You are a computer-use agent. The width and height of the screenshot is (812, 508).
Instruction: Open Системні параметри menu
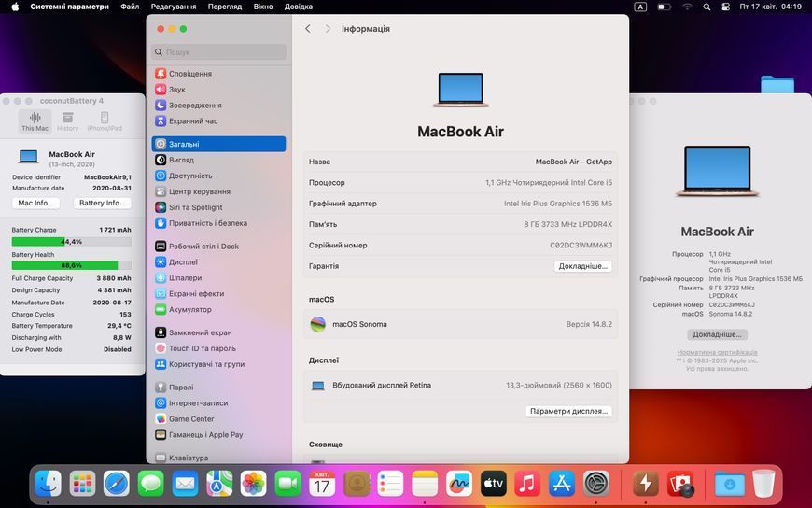(x=69, y=7)
